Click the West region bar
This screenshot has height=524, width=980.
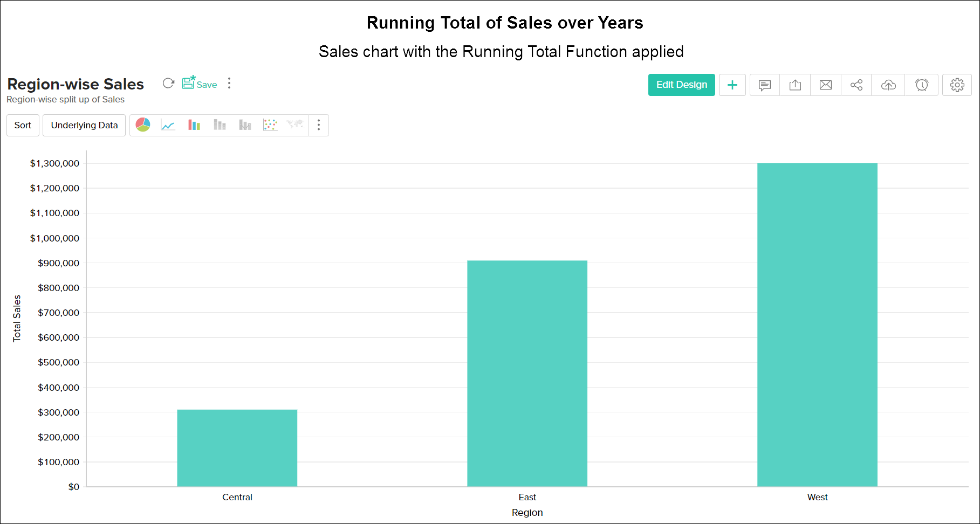(817, 325)
